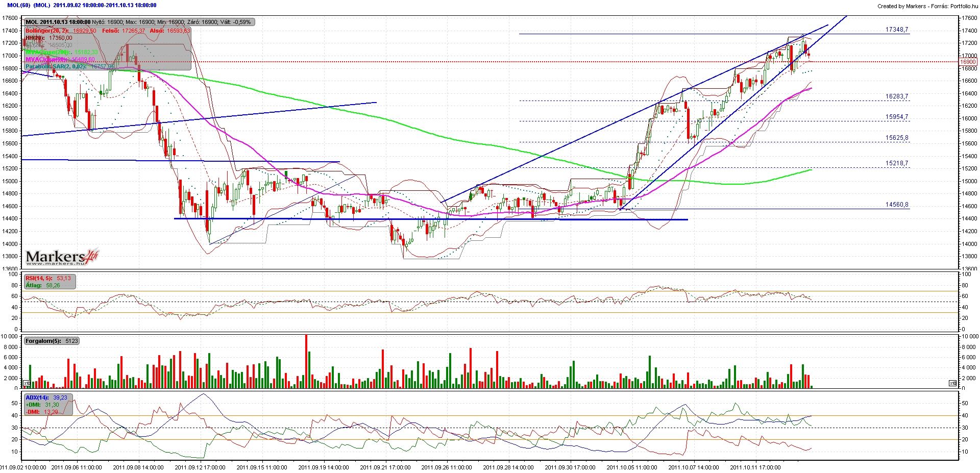Select the MVAClose(50) magenta legend entry

[60, 59]
